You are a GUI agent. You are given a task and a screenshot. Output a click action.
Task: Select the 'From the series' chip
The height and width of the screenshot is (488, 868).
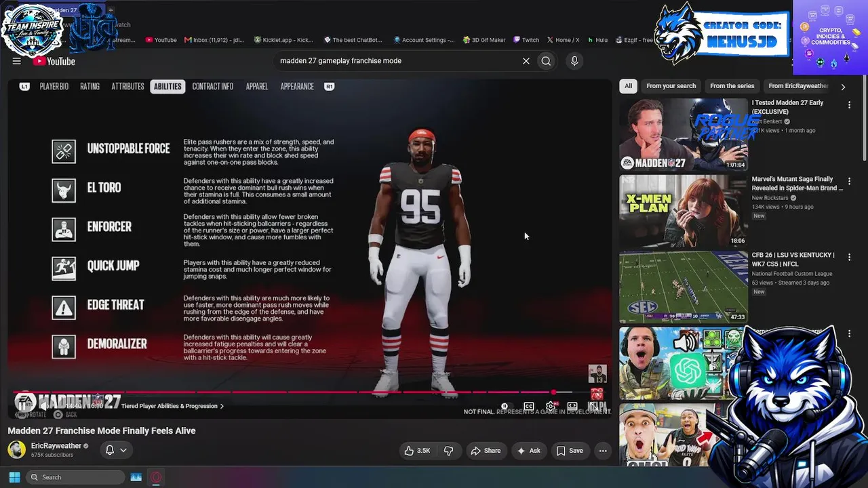pyautogui.click(x=732, y=86)
